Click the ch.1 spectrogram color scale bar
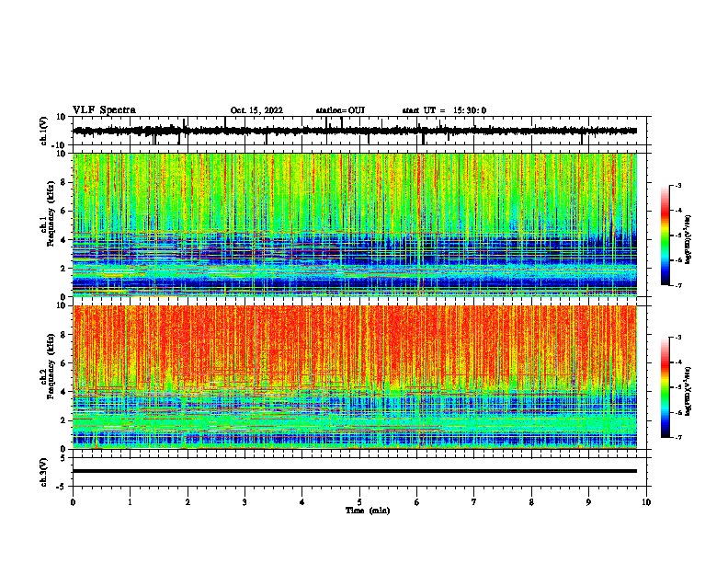Viewport: 728px width, 563px height. (x=665, y=236)
